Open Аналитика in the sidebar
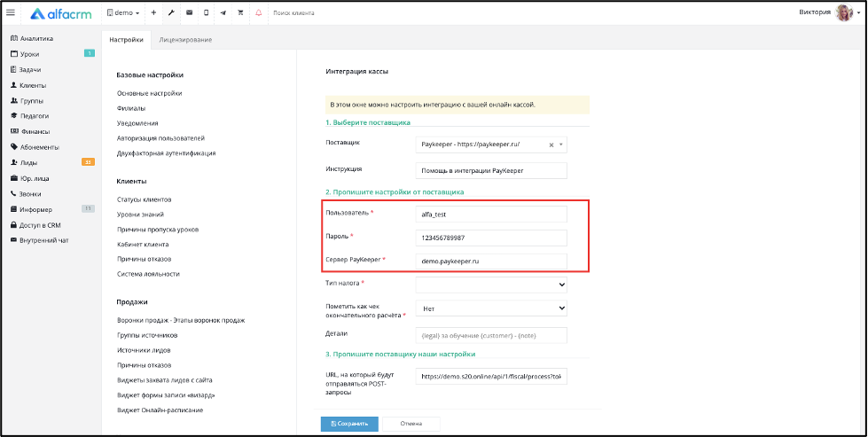Image resolution: width=868 pixels, height=437 pixels. pos(32,39)
